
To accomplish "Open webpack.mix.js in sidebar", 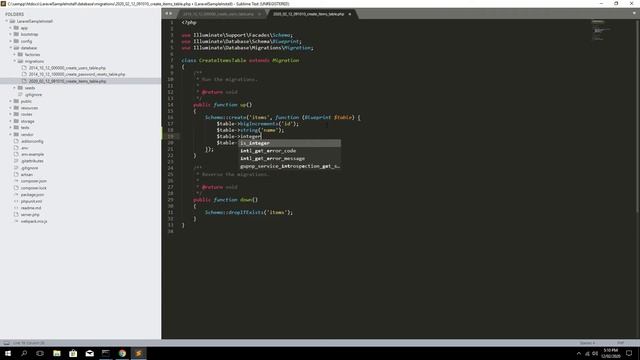I will pyautogui.click(x=34, y=221).
